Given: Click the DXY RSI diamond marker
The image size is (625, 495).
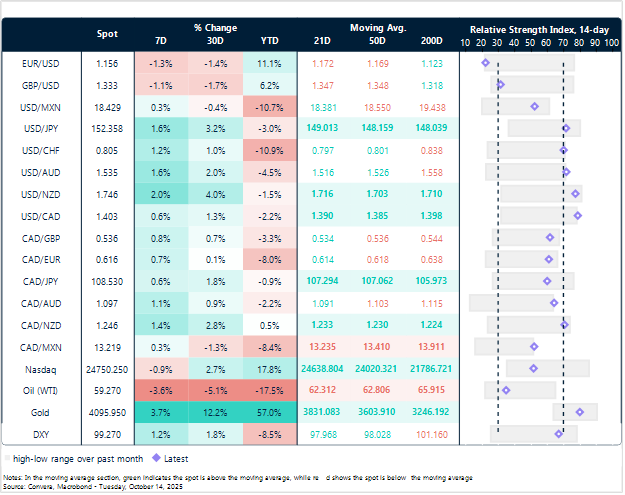Looking at the screenshot, I should pos(559,433).
